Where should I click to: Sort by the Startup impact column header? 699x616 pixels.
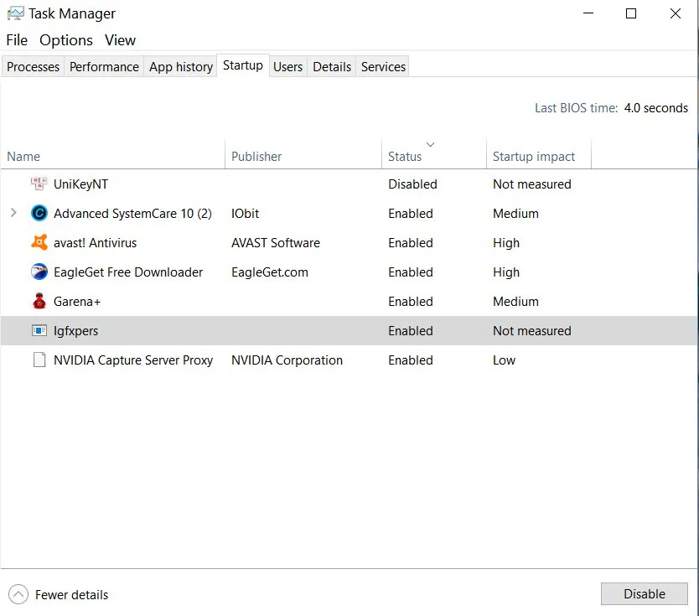tap(539, 155)
